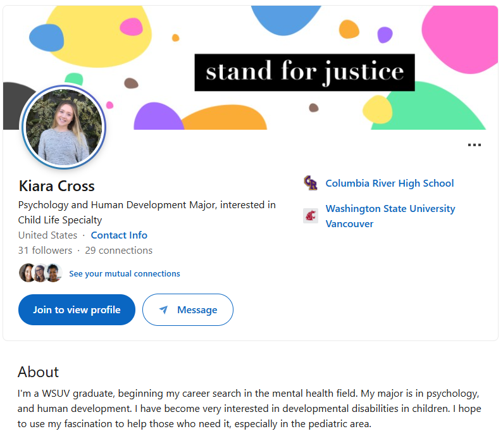Click the Message button
Screen dimensions: 503x448
click(x=188, y=310)
